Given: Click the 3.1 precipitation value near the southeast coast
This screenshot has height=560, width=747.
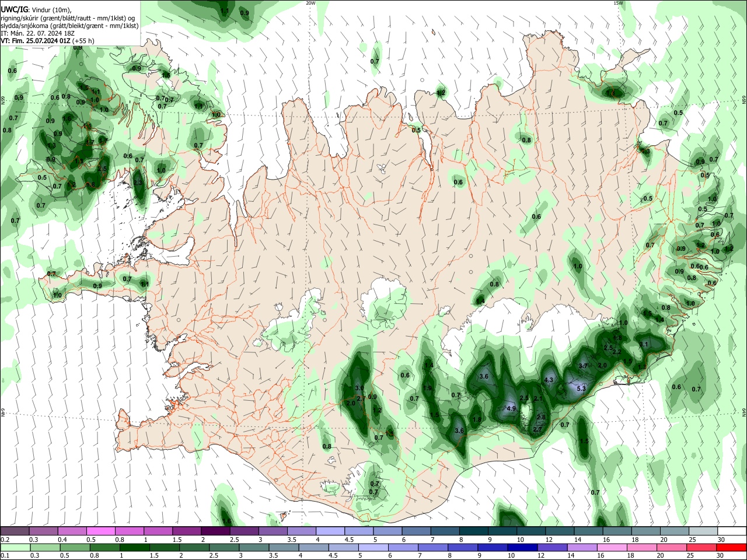Looking at the screenshot, I should point(644,345).
